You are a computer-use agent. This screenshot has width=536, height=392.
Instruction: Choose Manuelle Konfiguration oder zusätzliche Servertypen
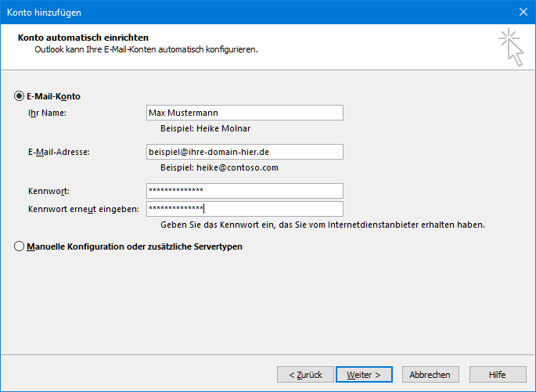(x=20, y=246)
